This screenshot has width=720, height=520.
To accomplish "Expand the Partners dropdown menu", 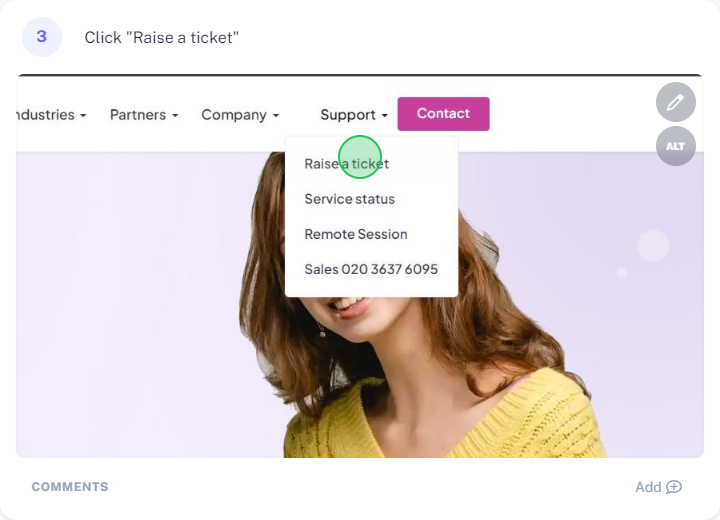I will [144, 115].
